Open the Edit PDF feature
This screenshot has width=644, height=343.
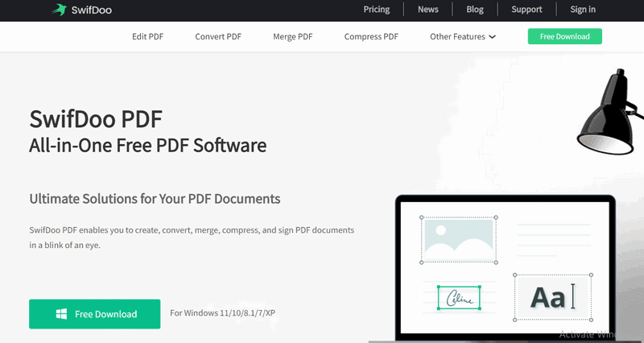click(x=147, y=36)
